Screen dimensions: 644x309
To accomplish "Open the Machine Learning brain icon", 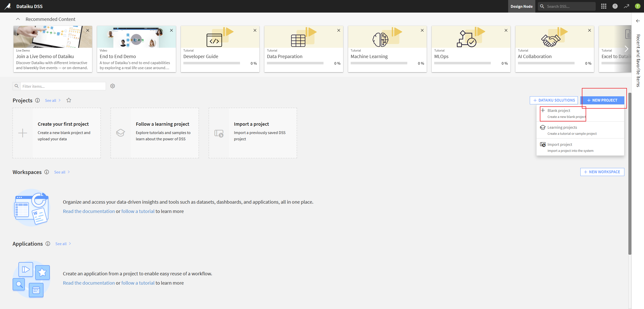I will click(380, 40).
